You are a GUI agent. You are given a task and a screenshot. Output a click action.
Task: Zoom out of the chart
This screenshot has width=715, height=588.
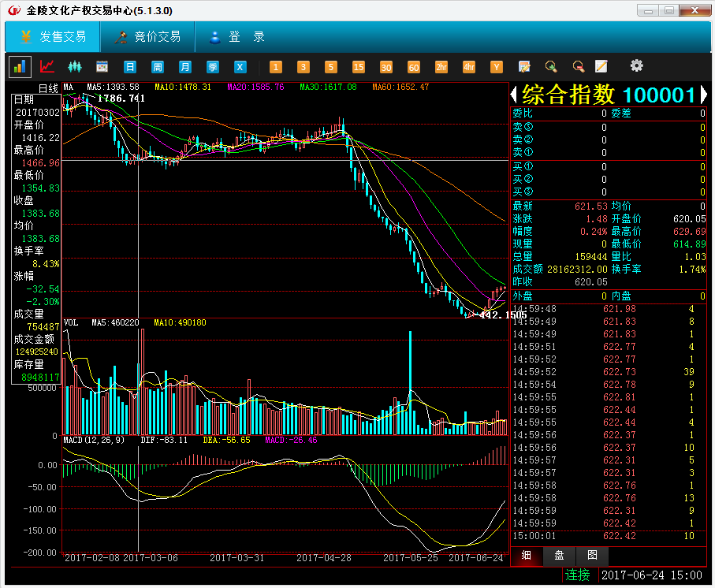pyautogui.click(x=579, y=66)
